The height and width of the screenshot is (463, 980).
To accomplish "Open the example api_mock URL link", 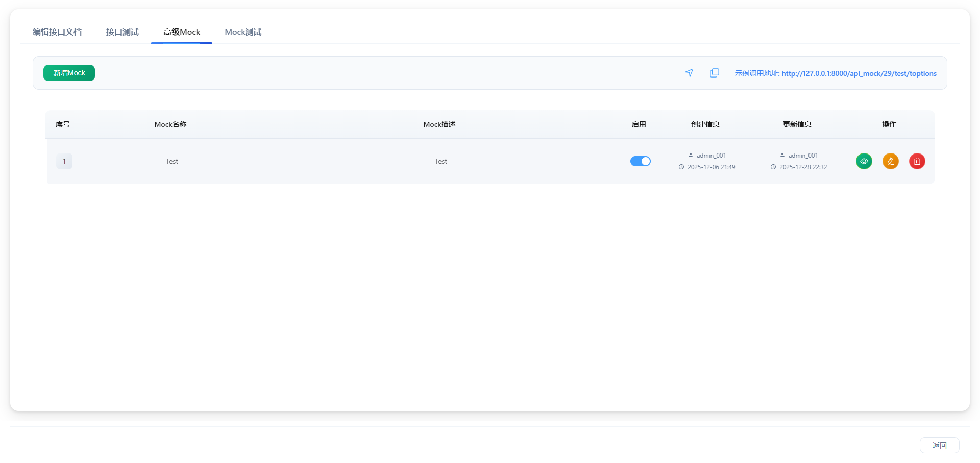I will (859, 73).
